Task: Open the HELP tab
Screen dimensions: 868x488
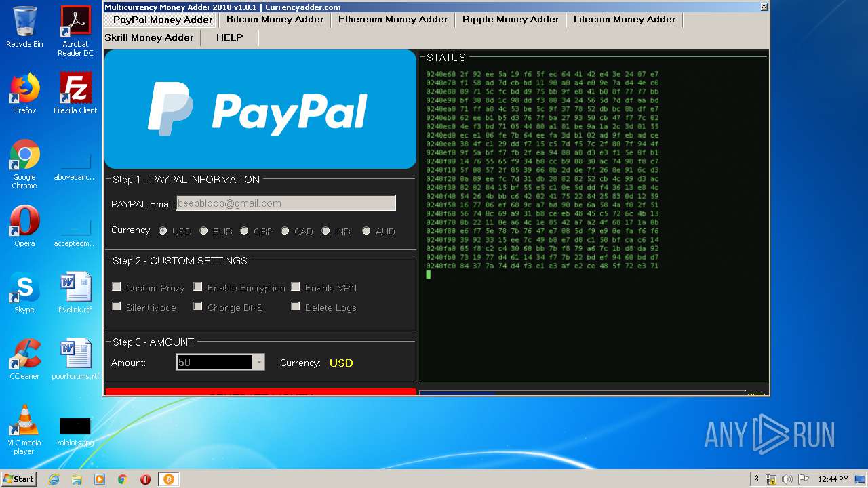Action: click(229, 37)
